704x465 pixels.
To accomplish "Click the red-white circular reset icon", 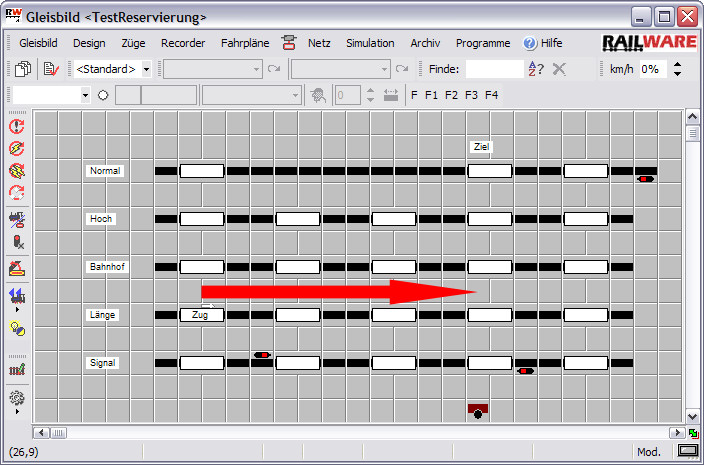I will tap(17, 193).
